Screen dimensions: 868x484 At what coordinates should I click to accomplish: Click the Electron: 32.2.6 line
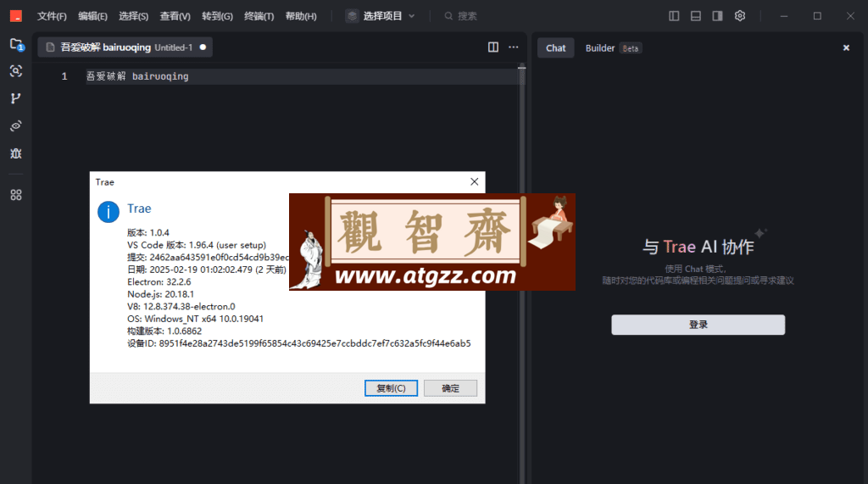(159, 282)
